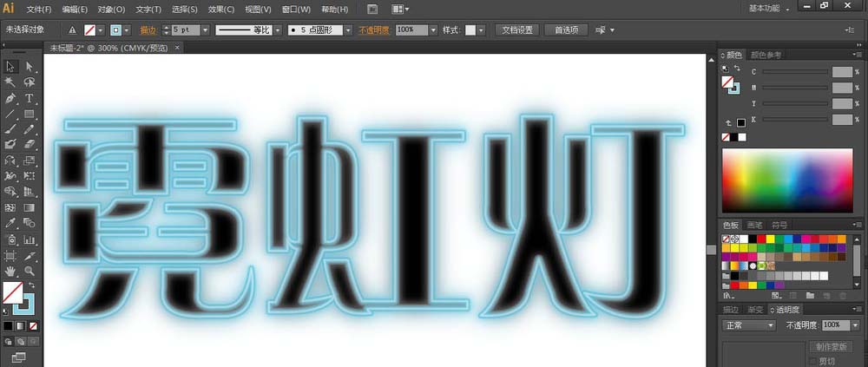
Task: Click the toolbox Fill (none) swatch
Action: [12, 292]
